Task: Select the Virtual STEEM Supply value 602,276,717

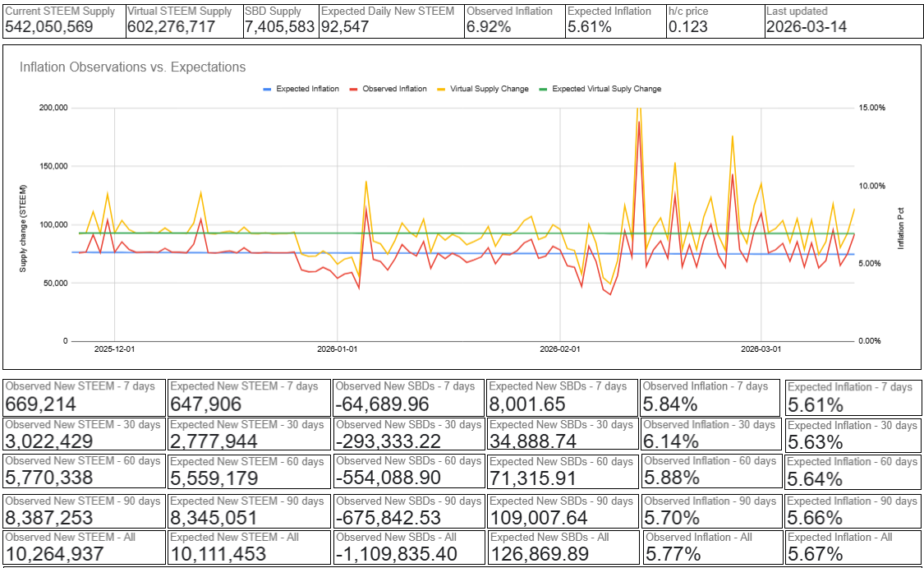Action: (172, 27)
